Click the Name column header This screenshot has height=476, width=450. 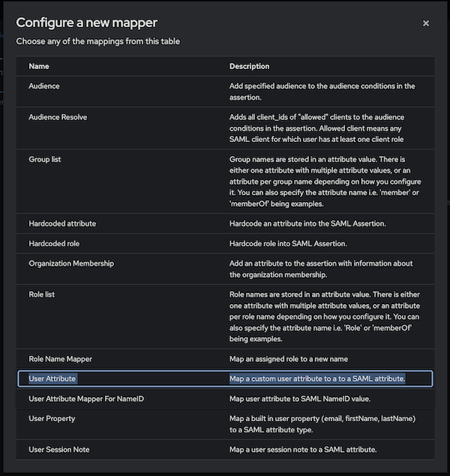click(39, 66)
